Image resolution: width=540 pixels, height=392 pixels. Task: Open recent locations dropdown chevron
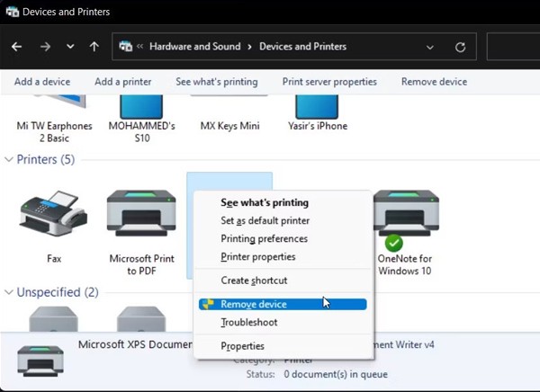[x=70, y=46]
